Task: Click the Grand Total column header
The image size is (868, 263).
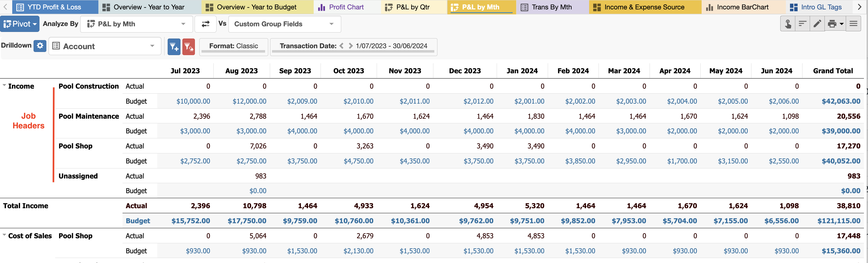Action: (833, 71)
